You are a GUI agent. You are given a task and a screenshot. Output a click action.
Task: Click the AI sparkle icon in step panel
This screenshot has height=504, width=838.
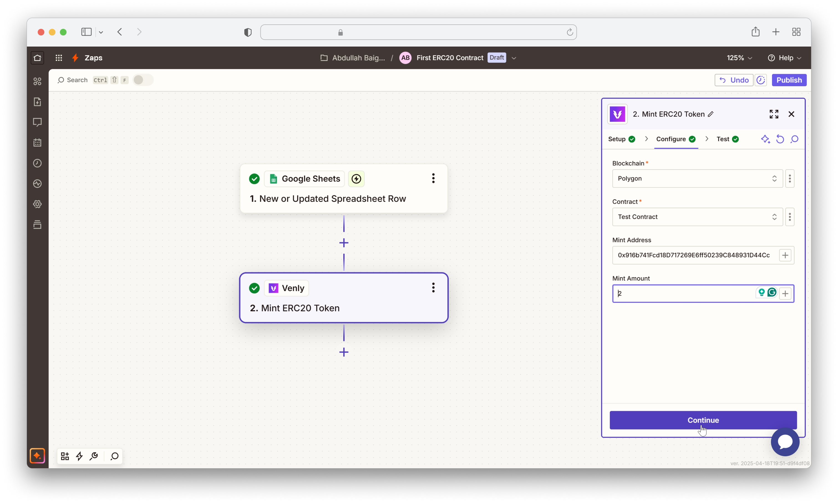point(765,139)
